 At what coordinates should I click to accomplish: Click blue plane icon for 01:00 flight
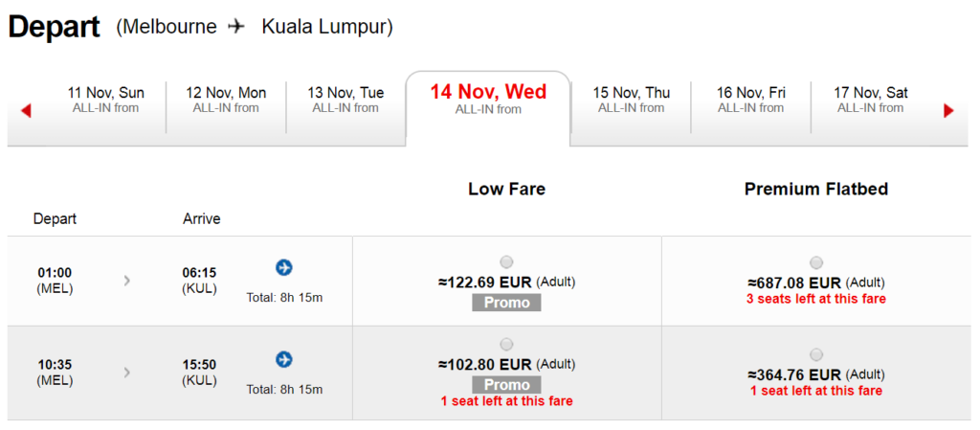(x=284, y=267)
